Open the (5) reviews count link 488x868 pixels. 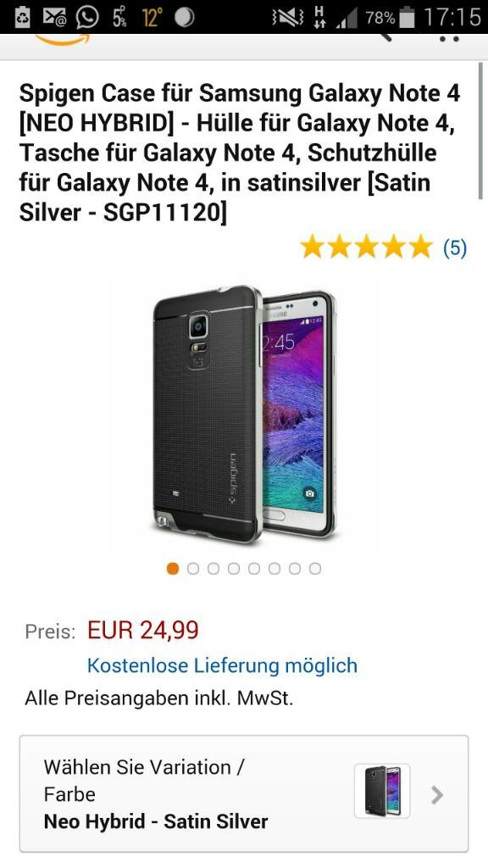[x=455, y=248]
